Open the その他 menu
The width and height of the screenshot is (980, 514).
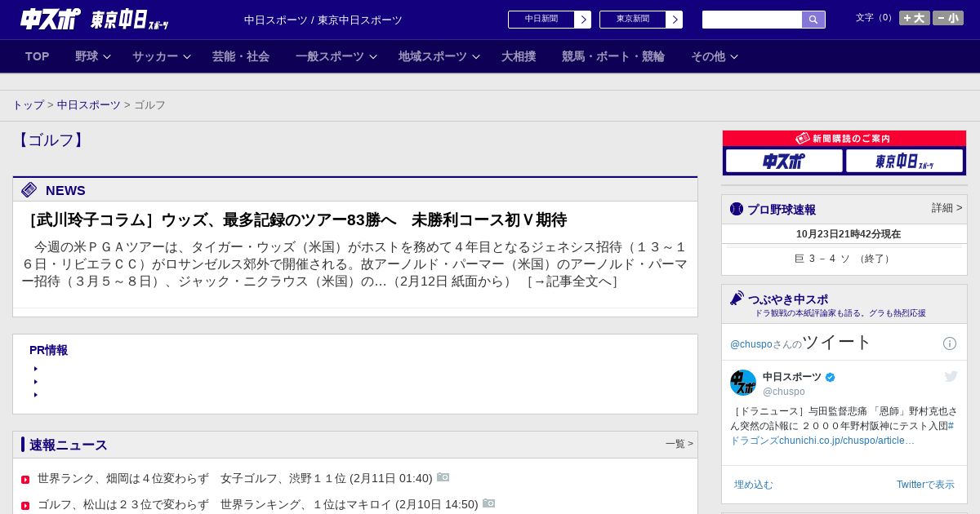tap(708, 56)
